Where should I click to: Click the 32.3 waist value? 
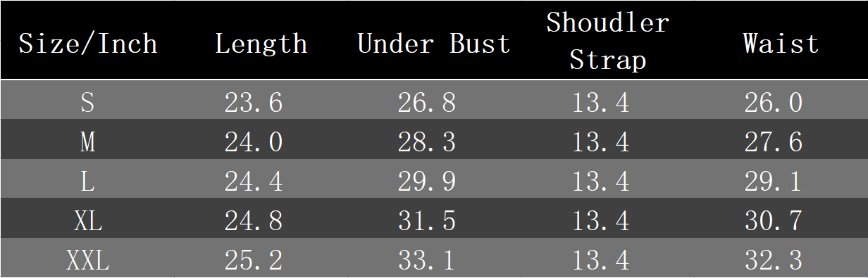point(774,261)
